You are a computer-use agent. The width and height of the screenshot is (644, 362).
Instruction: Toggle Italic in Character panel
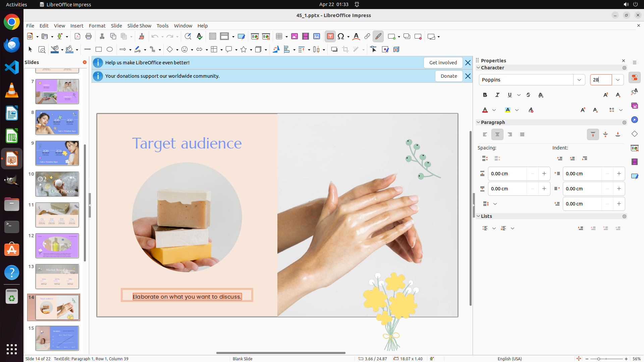point(497,95)
